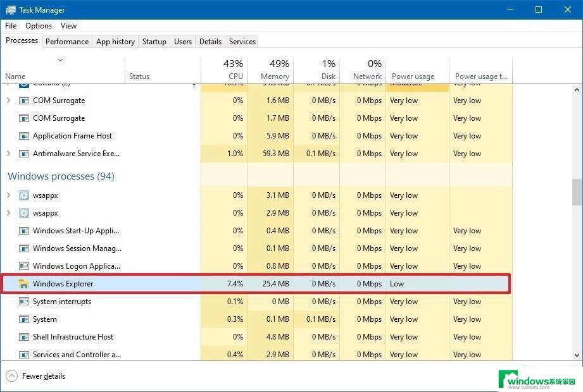Switch to the Users tab
583x392 pixels.
[x=183, y=42]
